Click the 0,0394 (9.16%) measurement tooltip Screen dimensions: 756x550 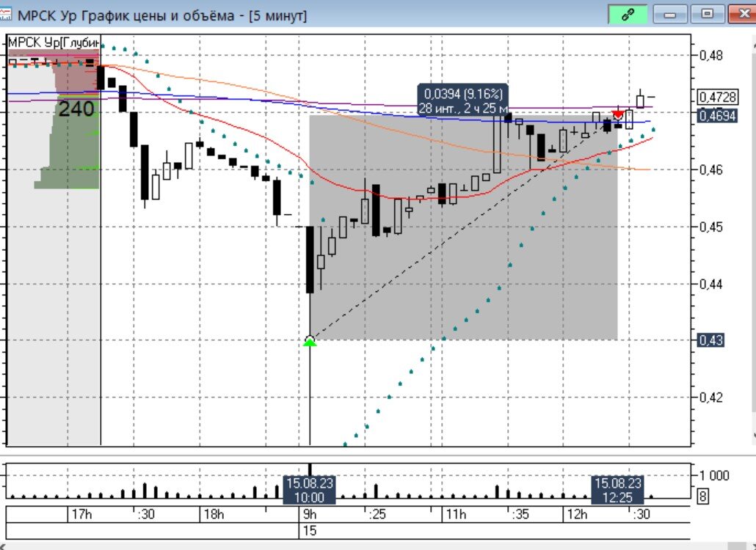463,100
